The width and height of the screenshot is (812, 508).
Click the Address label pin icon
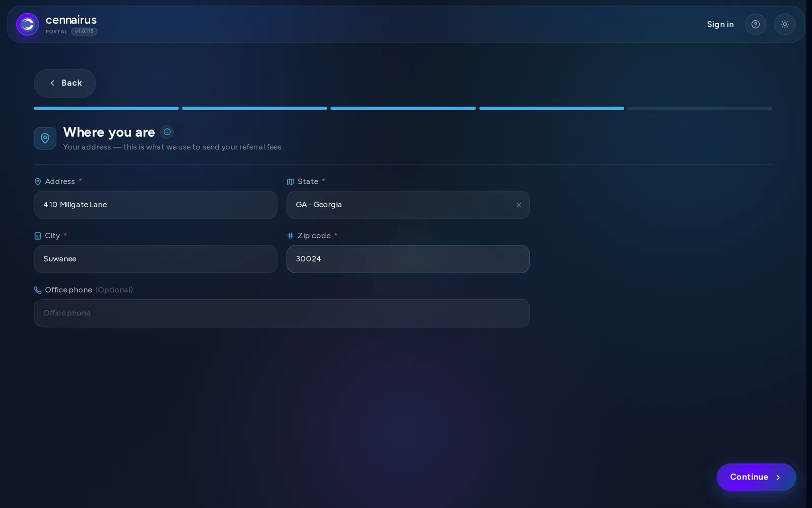(38, 182)
